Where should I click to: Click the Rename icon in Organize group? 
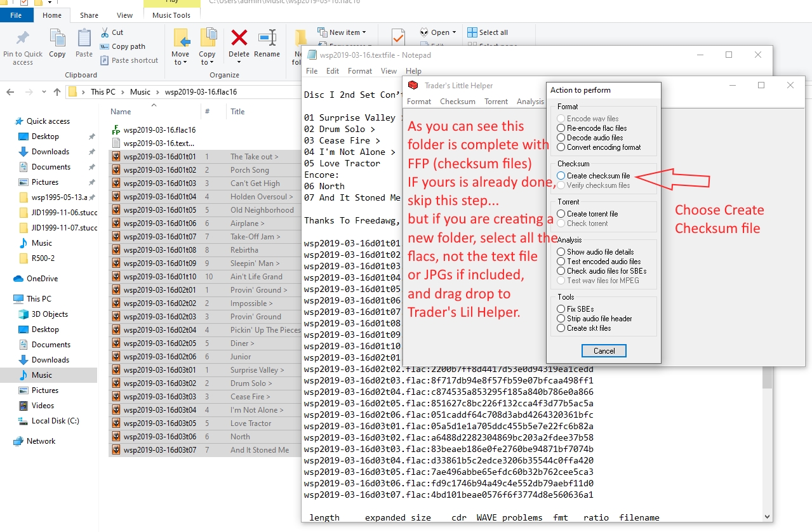tap(267, 38)
